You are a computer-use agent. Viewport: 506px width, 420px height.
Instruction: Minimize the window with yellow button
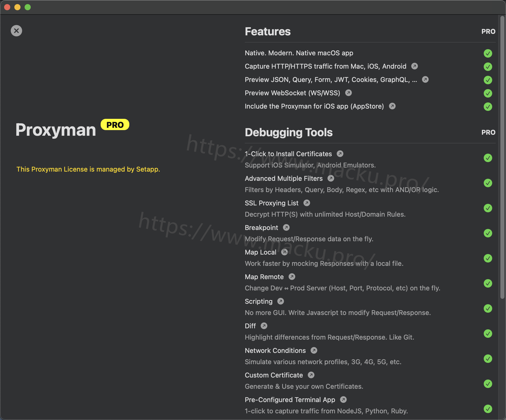tap(17, 7)
